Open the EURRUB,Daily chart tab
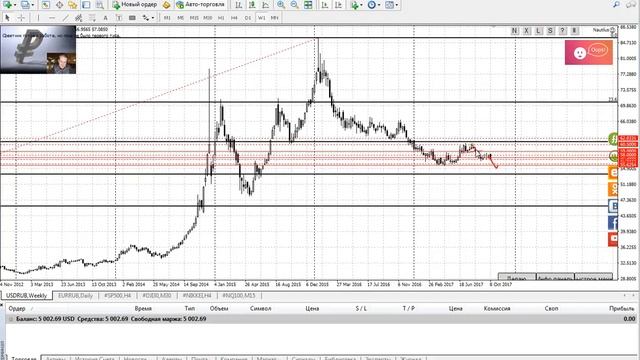This screenshot has height=360, width=640. (76, 295)
